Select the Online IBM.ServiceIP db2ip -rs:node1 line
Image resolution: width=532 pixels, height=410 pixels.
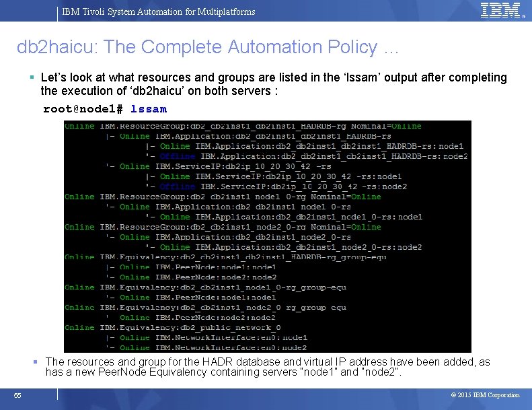click(274, 176)
